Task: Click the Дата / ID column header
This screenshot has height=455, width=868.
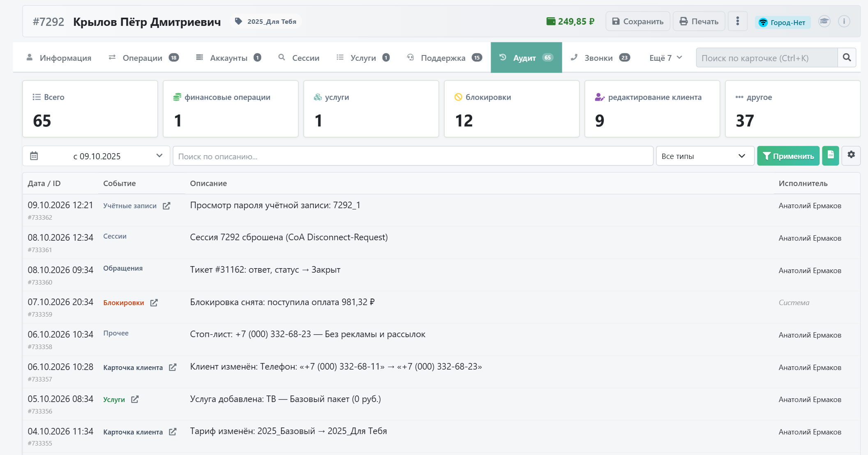Action: pos(44,184)
